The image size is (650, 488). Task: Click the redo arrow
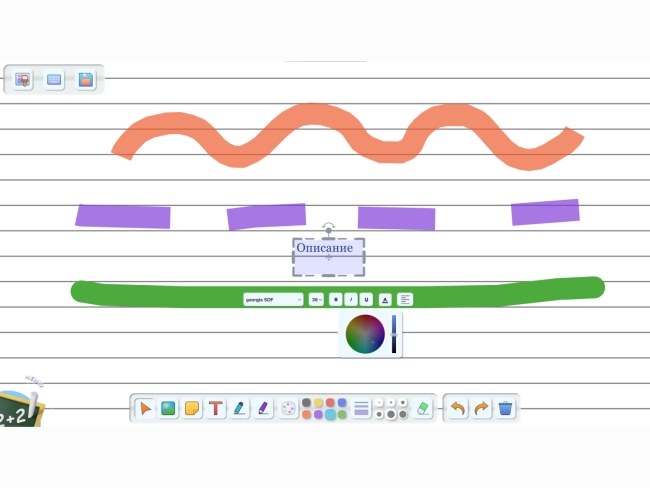(x=481, y=409)
